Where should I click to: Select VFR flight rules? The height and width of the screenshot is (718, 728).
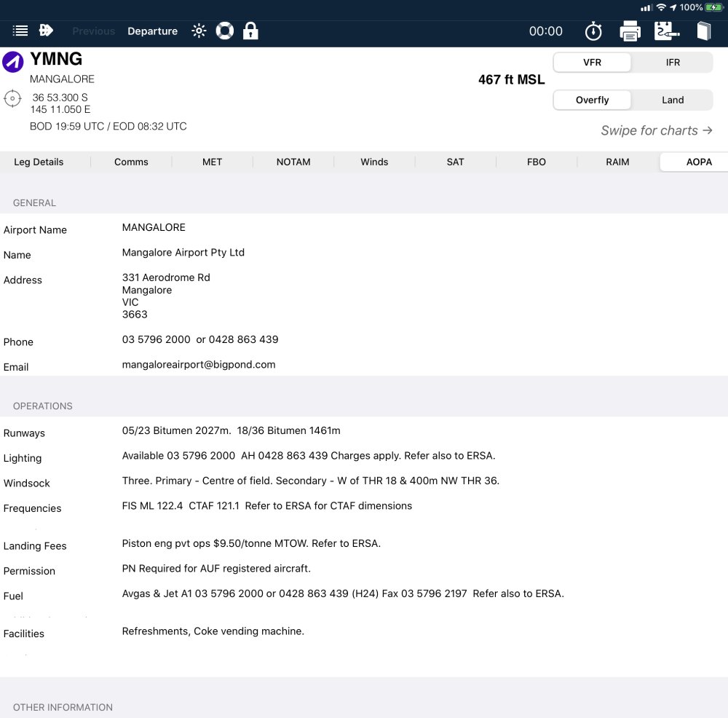592,62
